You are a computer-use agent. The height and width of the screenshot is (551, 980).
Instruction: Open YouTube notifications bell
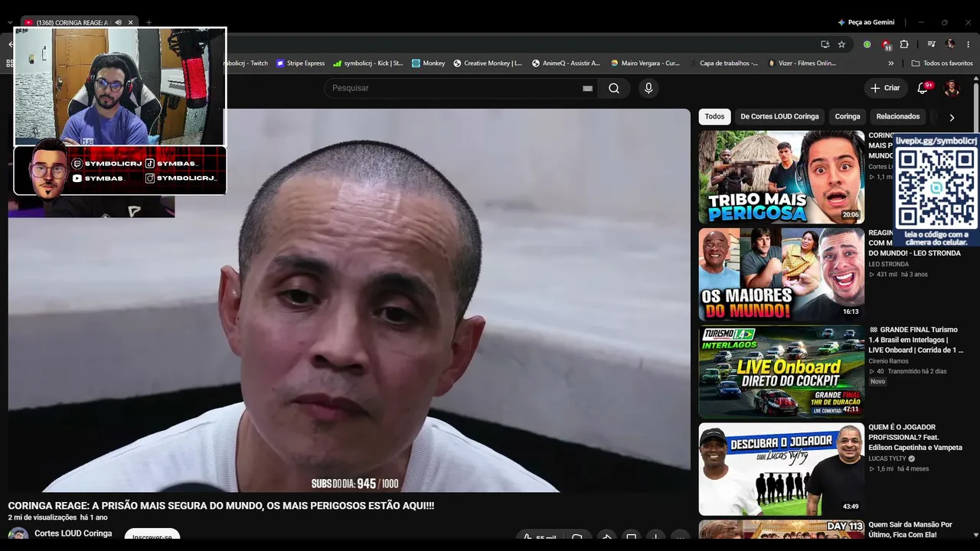pyautogui.click(x=923, y=88)
